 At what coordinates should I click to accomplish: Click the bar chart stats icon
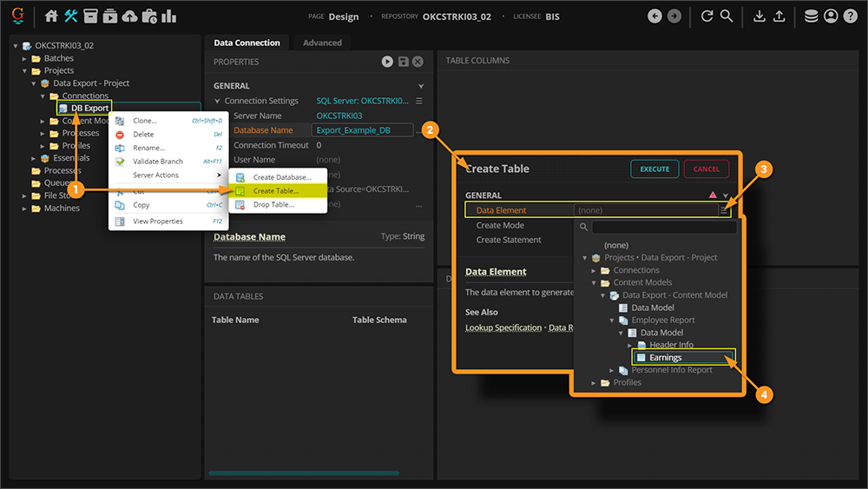point(168,16)
